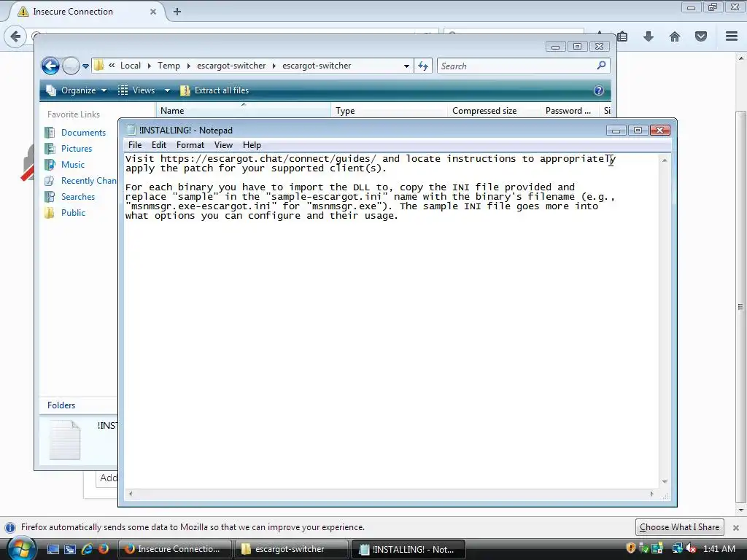Switch to escargot-switcher taskbar button

pyautogui.click(x=290, y=549)
